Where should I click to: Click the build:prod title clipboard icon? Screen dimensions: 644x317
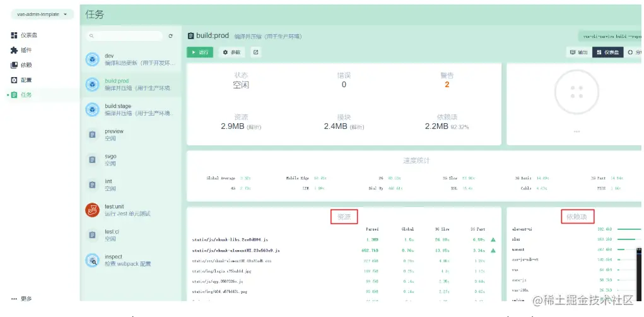190,36
